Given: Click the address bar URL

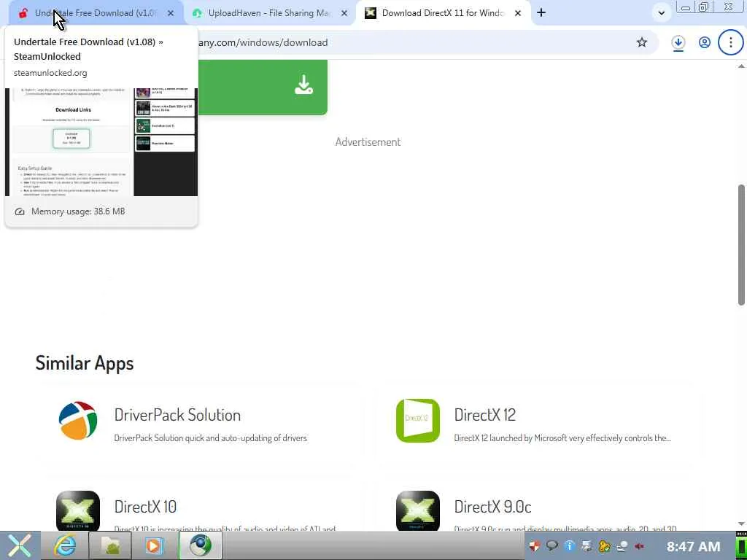Looking at the screenshot, I should 263,42.
